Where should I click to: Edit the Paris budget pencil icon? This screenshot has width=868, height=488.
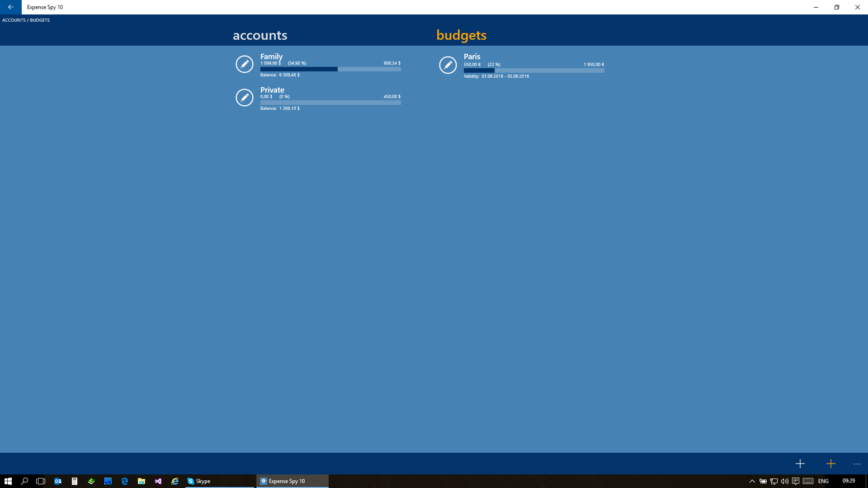(448, 65)
